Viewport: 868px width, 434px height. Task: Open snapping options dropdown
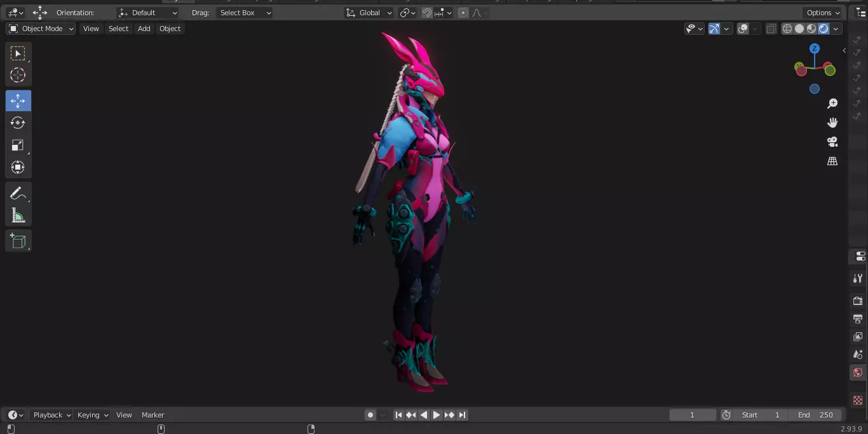(444, 13)
